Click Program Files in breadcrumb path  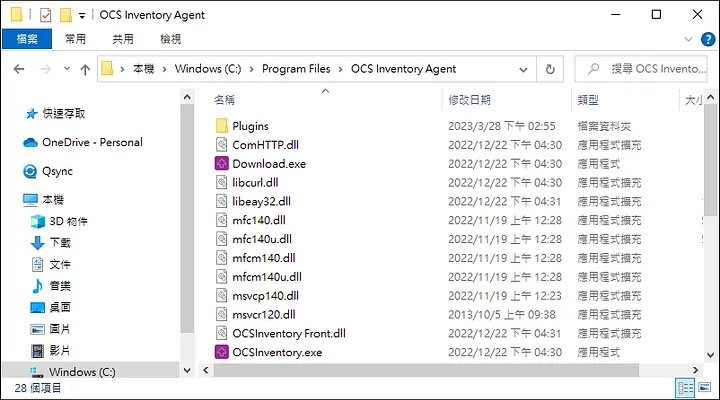pyautogui.click(x=296, y=69)
